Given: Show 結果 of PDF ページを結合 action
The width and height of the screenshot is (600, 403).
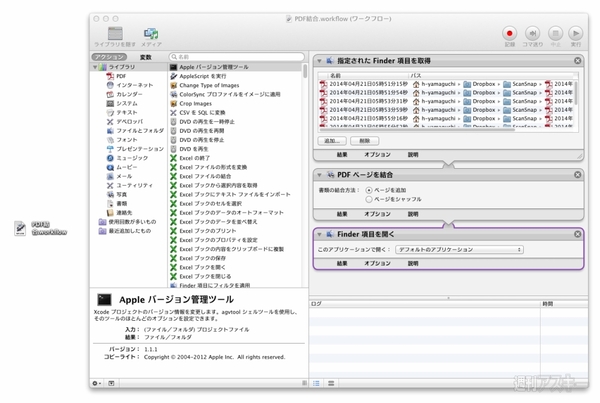Looking at the screenshot, I should click(x=342, y=214).
